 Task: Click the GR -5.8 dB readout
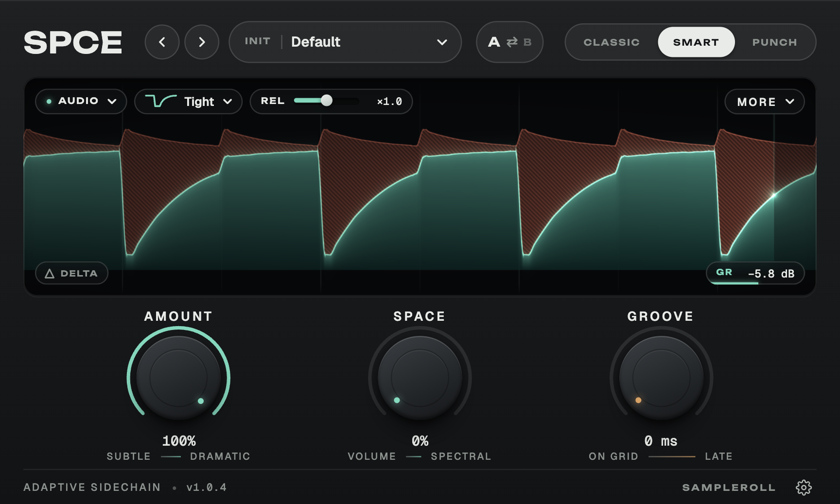755,273
